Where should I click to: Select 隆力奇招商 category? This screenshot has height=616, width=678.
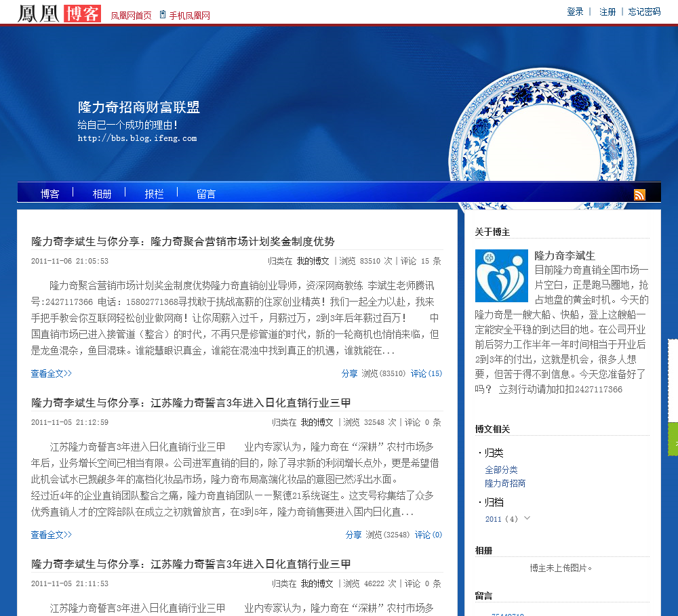(x=505, y=483)
